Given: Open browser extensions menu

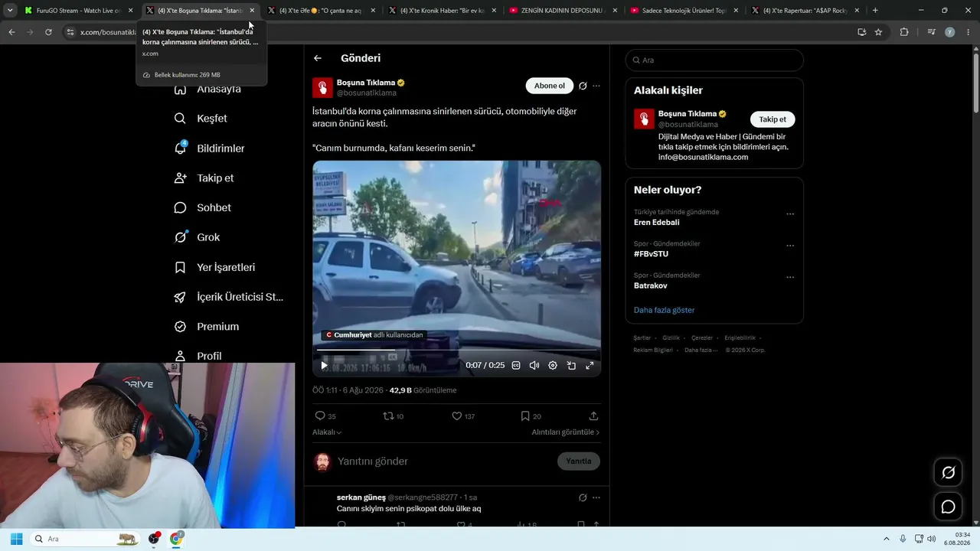Looking at the screenshot, I should tap(904, 32).
